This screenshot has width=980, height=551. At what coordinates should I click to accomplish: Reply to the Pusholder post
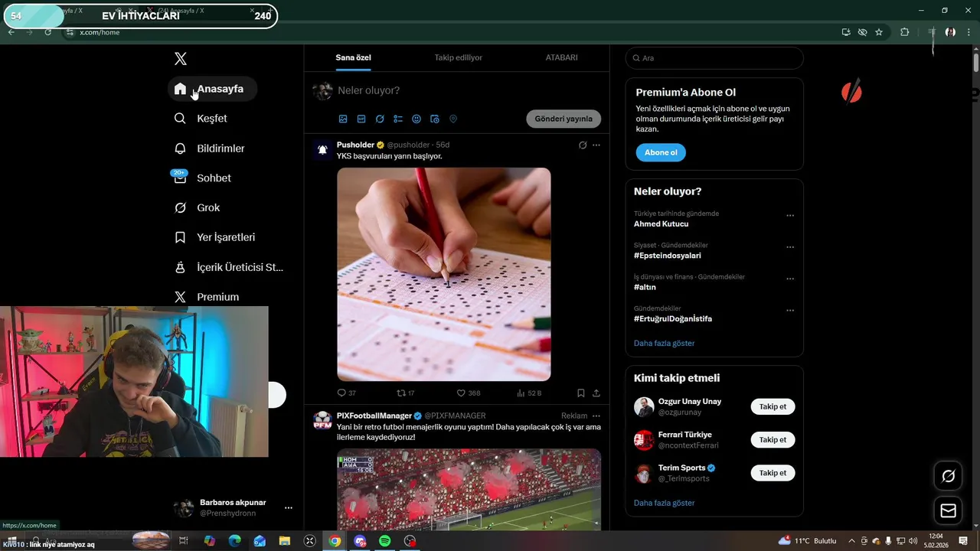346,393
